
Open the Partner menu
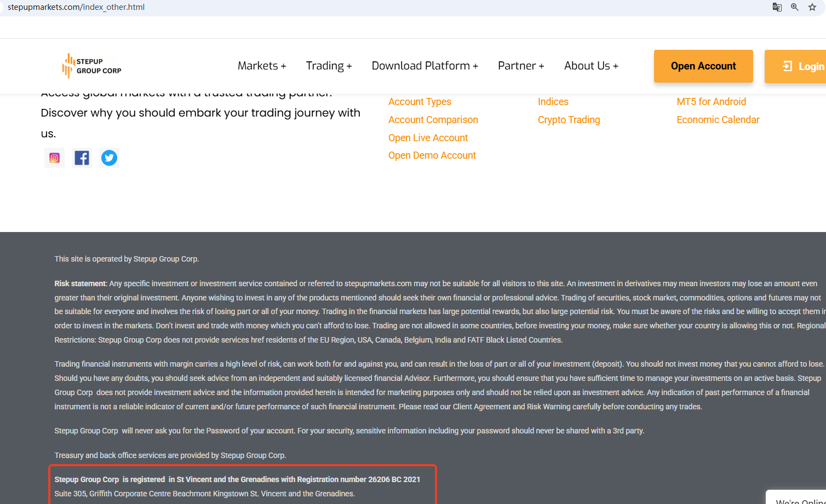(520, 66)
